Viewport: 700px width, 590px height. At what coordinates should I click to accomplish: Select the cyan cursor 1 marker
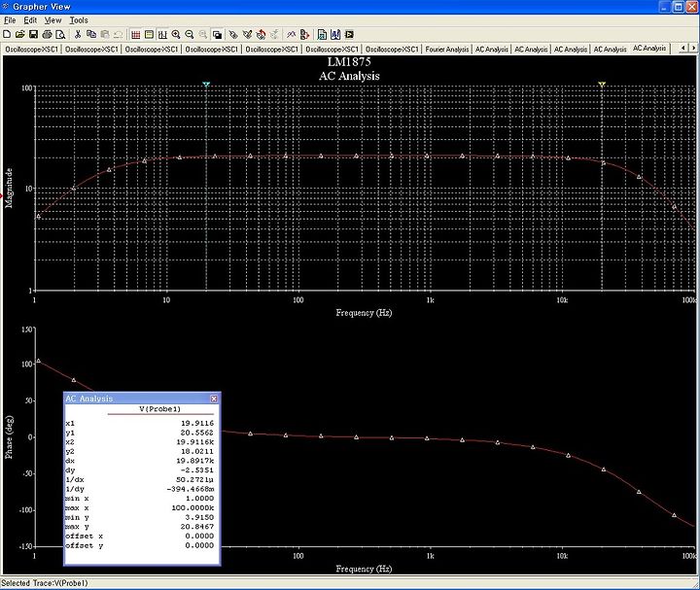click(x=206, y=84)
